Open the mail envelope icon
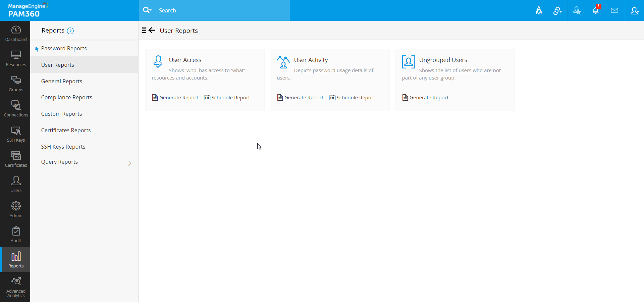Image resolution: width=644 pixels, height=302 pixels. pyautogui.click(x=615, y=10)
